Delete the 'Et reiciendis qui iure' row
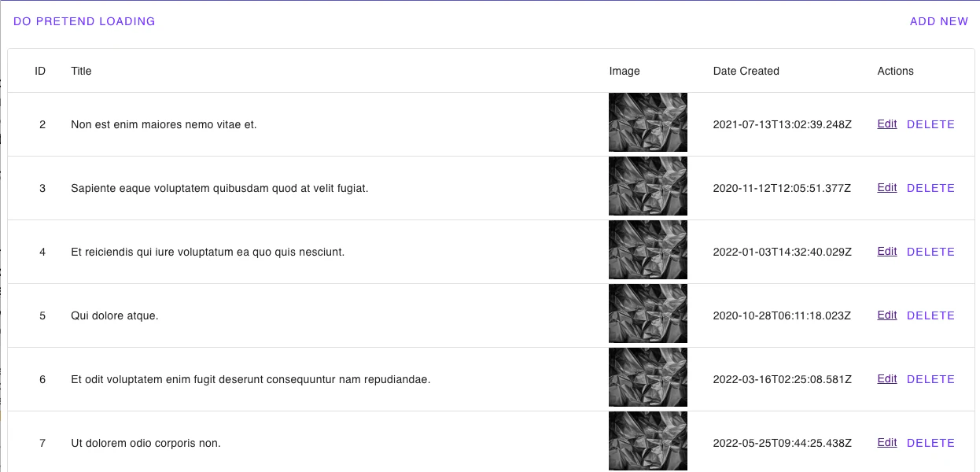980x472 pixels. [x=930, y=252]
